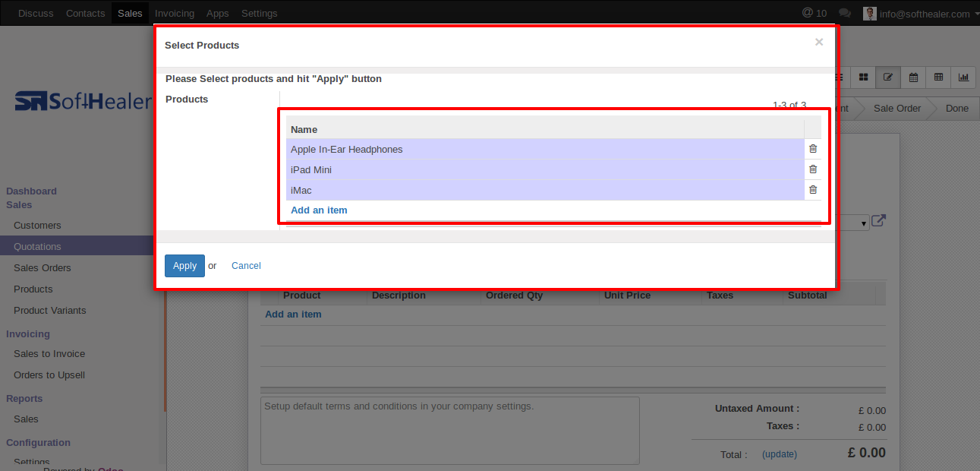Screen dimensions: 980x471
Task: Click the Subtotal column header
Action: 808,295
